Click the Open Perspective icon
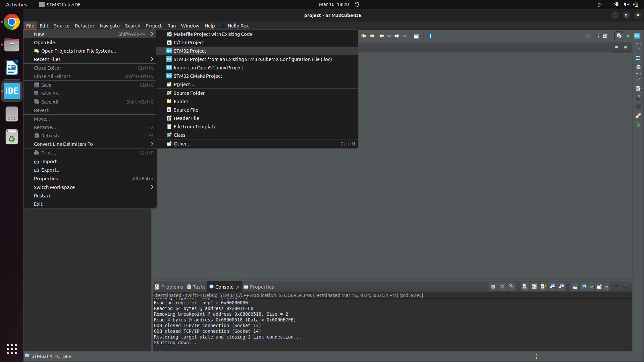The height and width of the screenshot is (362, 644). (x=605, y=36)
